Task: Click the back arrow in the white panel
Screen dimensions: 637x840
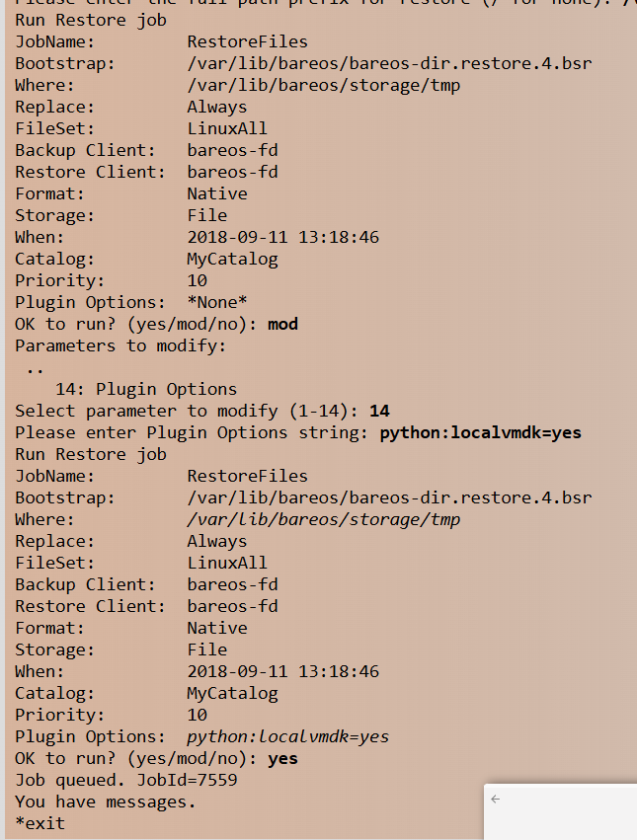Action: (496, 800)
